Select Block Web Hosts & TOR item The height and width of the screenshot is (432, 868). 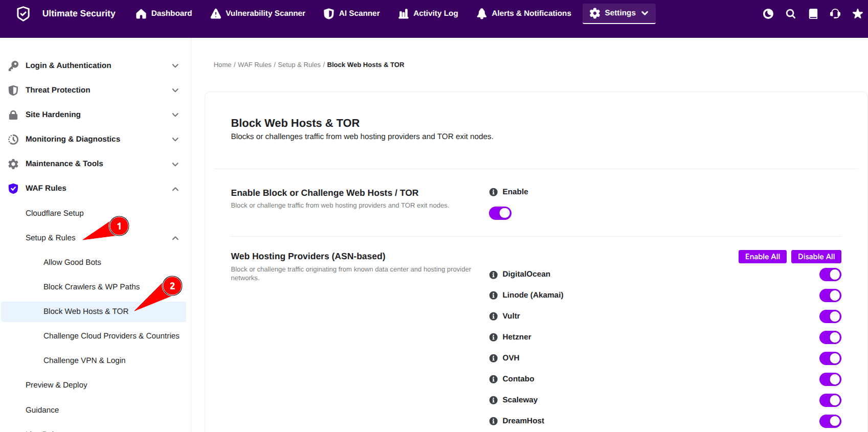coord(94,311)
